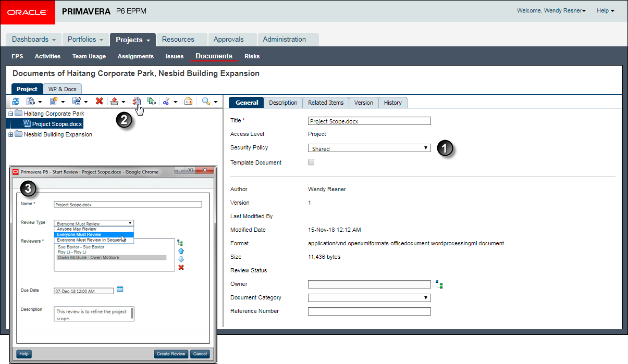Image resolution: width=628 pixels, height=364 pixels.
Task: Click Help button in Start Review dialog
Action: point(23,354)
